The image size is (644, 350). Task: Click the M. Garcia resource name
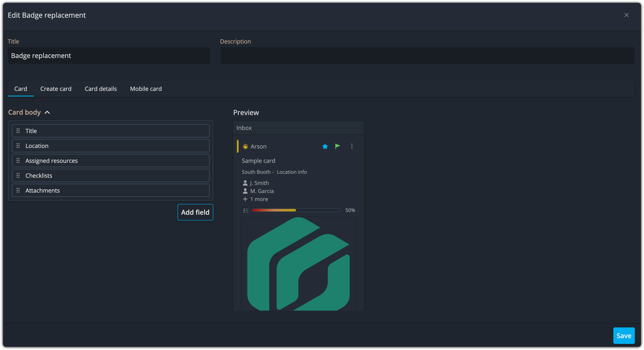262,191
